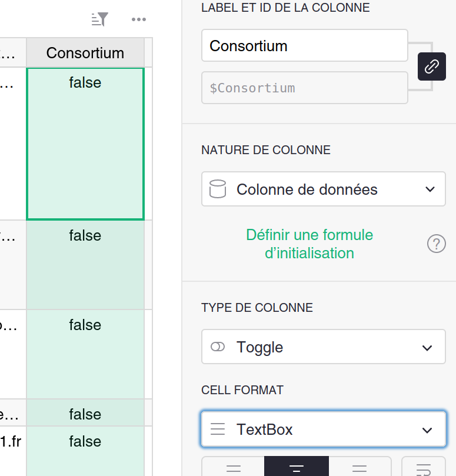Click the $Consortium column ID field
Image resolution: width=456 pixels, height=476 pixels.
304,88
